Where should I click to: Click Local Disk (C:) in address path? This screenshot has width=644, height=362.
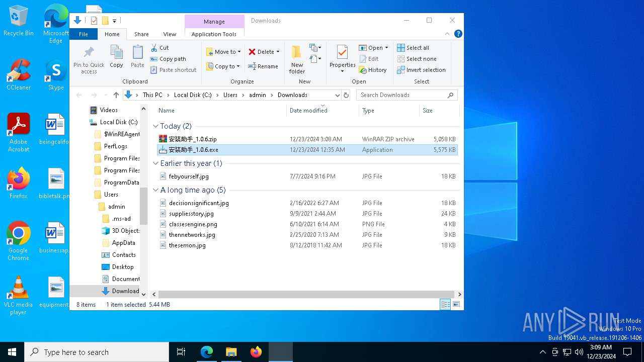[x=193, y=95]
